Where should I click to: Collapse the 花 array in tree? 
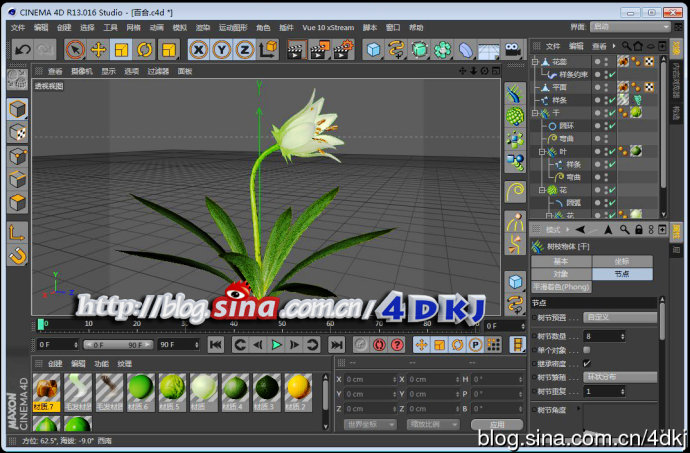click(542, 190)
